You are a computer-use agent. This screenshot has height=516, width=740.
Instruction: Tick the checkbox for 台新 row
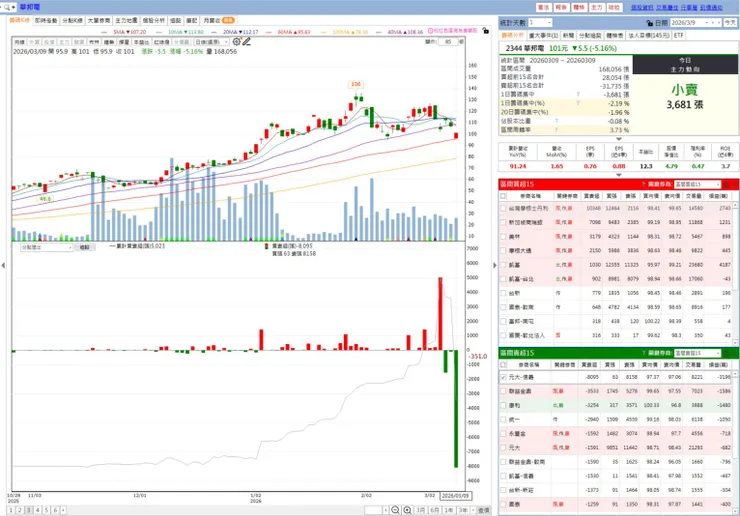click(503, 293)
